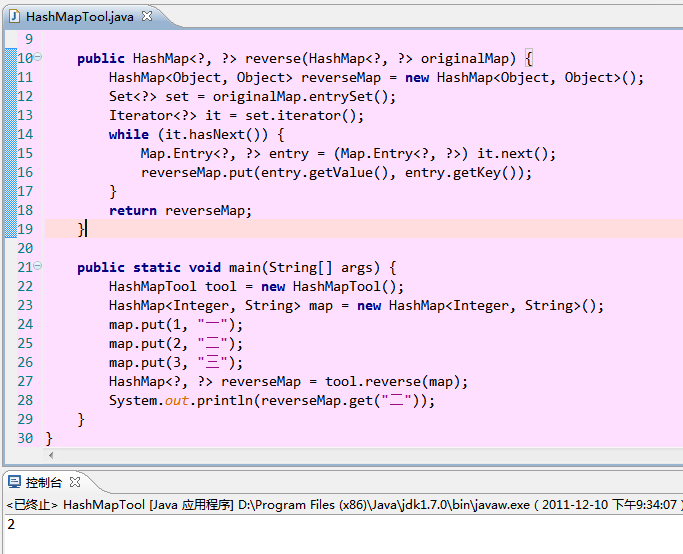
Task: Click 'new HashMap<Object, Object>()' on line 11
Action: [x=521, y=78]
